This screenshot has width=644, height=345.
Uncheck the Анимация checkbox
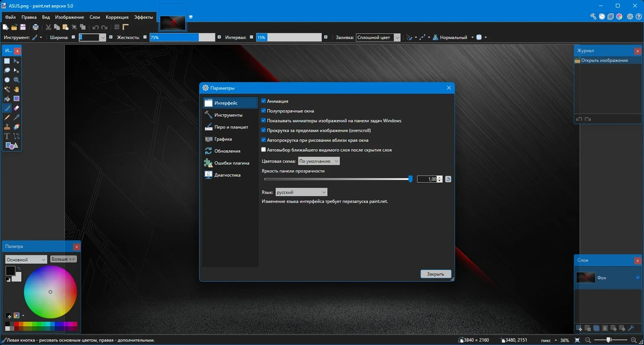[x=264, y=101]
